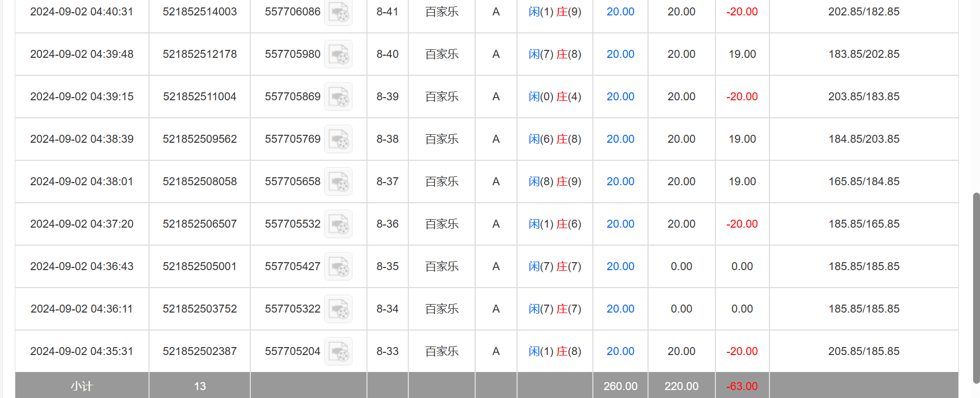The width and height of the screenshot is (980, 398).
Task: Open replay icon beside 557705532
Action: 338,224
